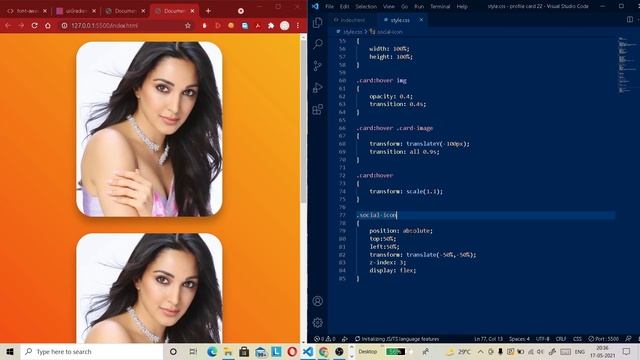This screenshot has width=640, height=360.
Task: Click the errors and warnings status indicator
Action: (325, 339)
